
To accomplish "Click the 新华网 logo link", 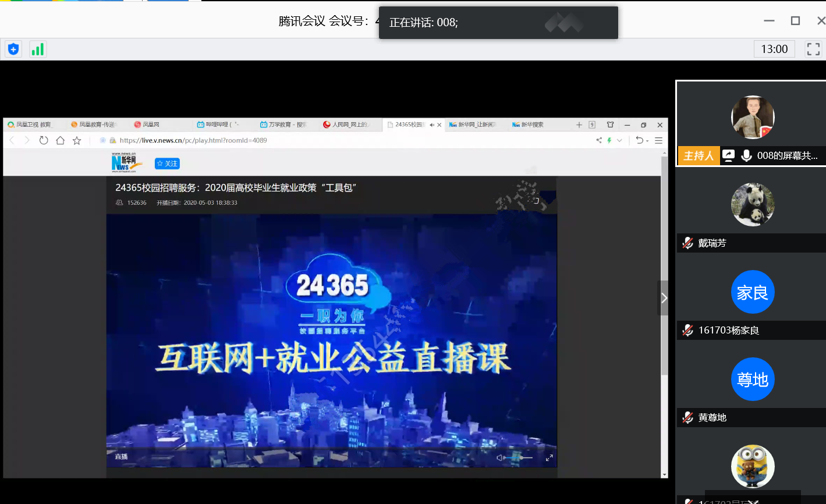I will click(126, 162).
